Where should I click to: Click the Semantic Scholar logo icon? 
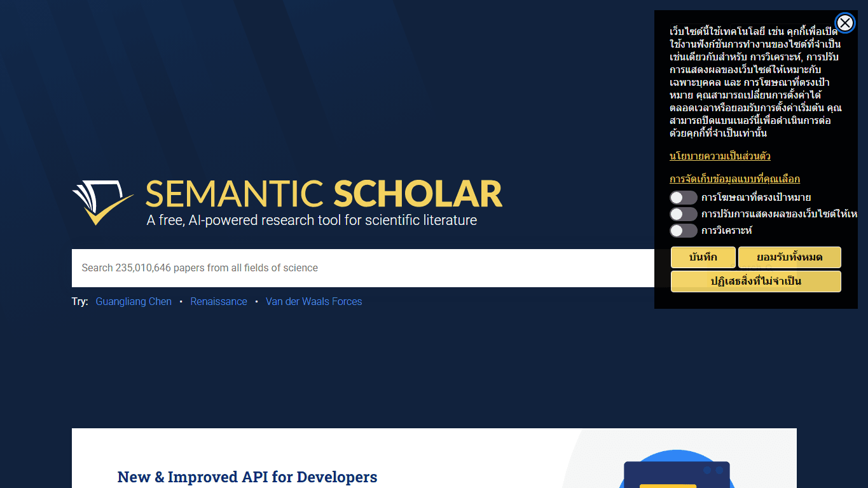click(103, 202)
